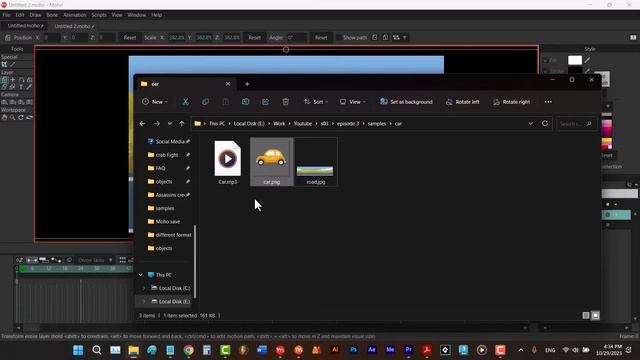
Task: Open a new File Explorer tab with plus
Action: tap(247, 84)
